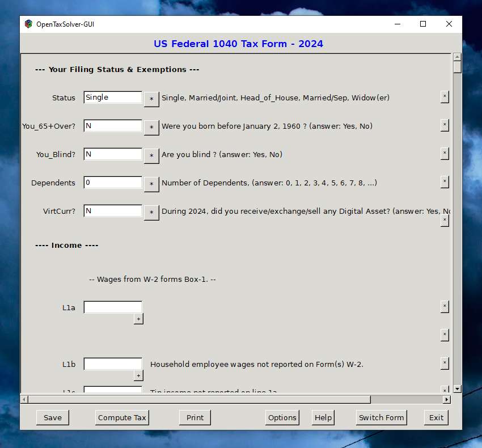Image resolution: width=482 pixels, height=448 pixels.
Task: Click right-side comment icon on You_Blind row
Action: click(445, 153)
